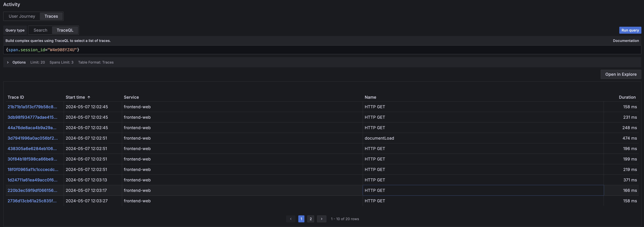Select page 1 of results

(301, 219)
